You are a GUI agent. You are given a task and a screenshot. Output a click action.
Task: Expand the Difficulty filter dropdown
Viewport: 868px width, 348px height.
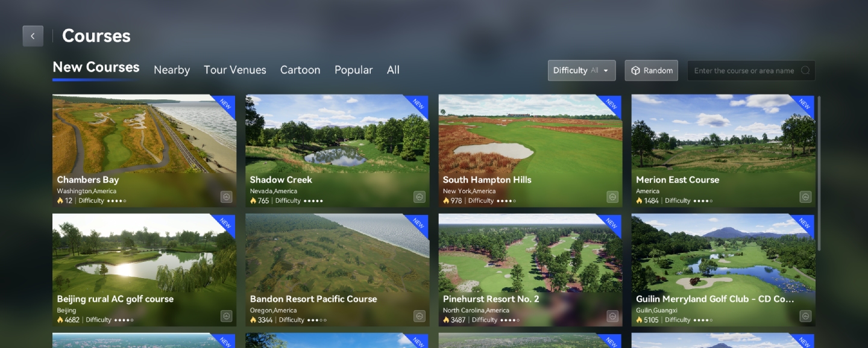point(582,70)
